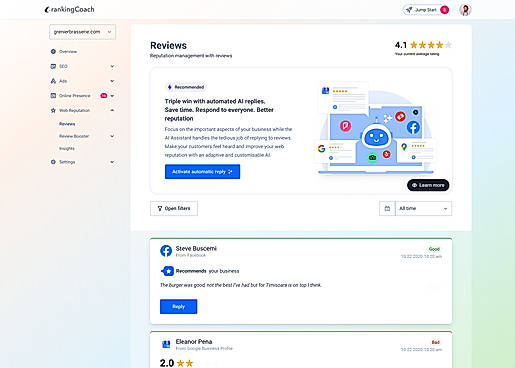515x368 pixels.
Task: Click the Facebook icon on Steve Buscemi review
Action: coord(166,251)
